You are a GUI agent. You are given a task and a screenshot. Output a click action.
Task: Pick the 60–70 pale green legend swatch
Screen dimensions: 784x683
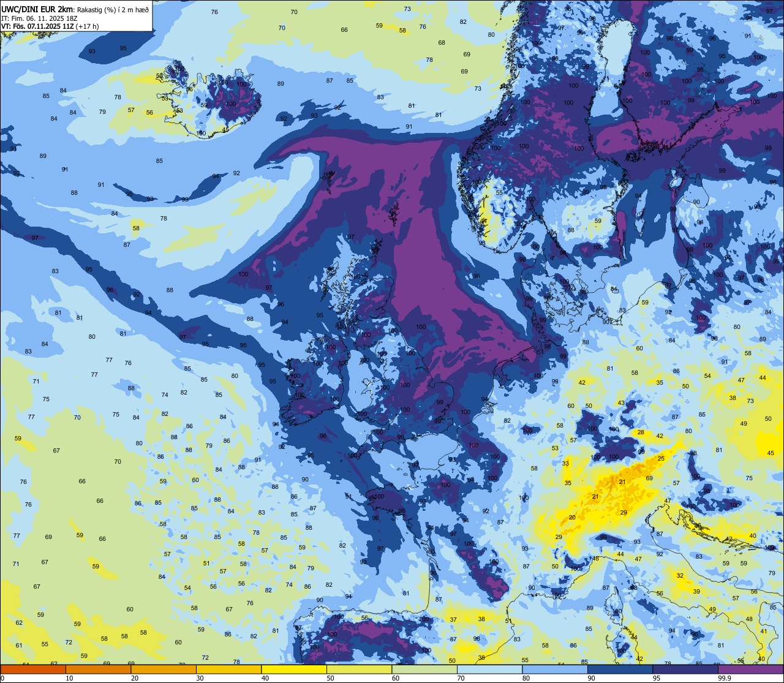424,670
